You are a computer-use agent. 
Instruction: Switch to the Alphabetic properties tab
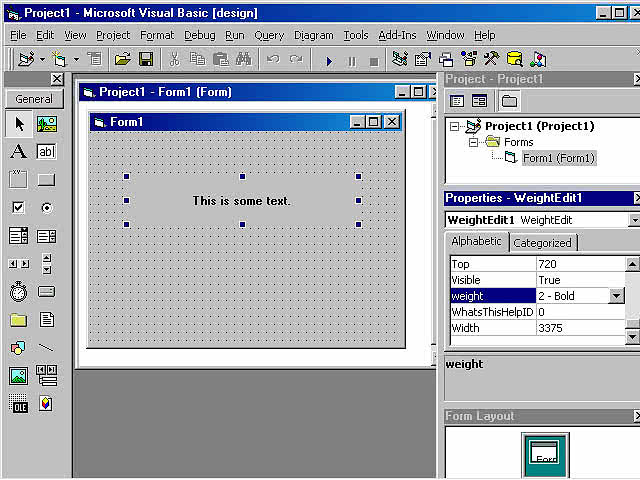[476, 242]
